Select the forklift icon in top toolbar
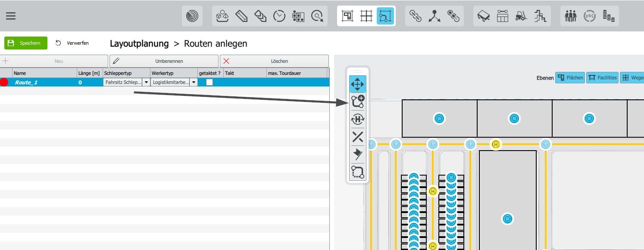 pyautogui.click(x=522, y=16)
